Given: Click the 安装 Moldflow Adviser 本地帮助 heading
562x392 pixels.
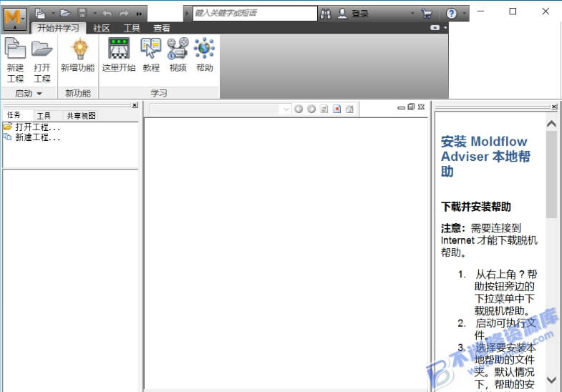Looking at the screenshot, I should pyautogui.click(x=485, y=157).
